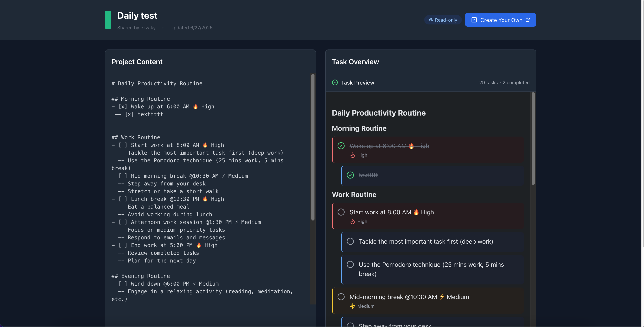644x327 pixels.
Task: Uncheck the completed Wake up at 6:00 AM task
Action: coord(341,146)
